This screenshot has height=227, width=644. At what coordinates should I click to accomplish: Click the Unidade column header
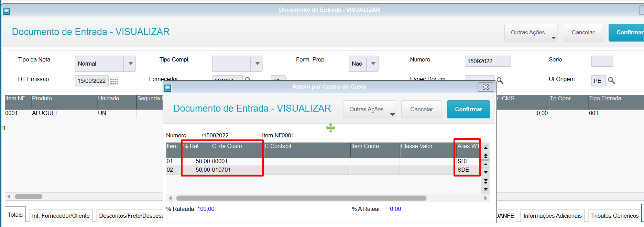point(117,102)
